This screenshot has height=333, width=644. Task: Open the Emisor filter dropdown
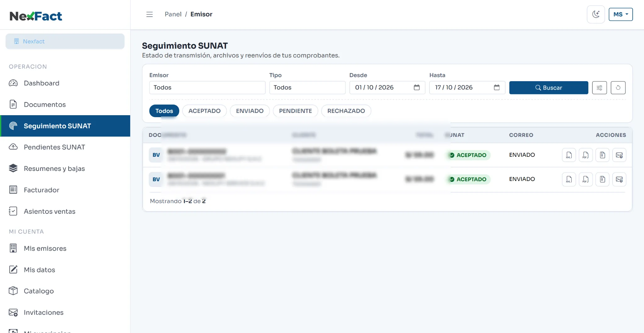[x=207, y=87]
